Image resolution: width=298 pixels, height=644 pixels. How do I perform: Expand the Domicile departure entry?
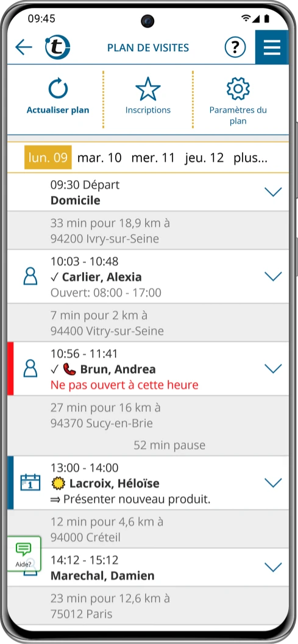[273, 192]
